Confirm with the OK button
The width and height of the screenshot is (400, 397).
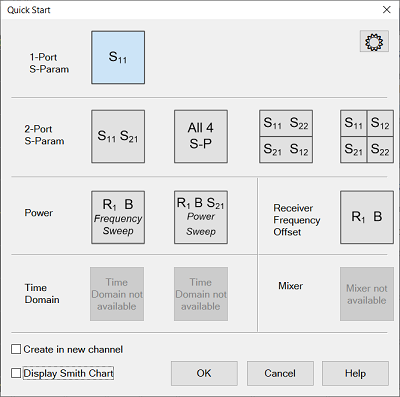[x=204, y=373]
